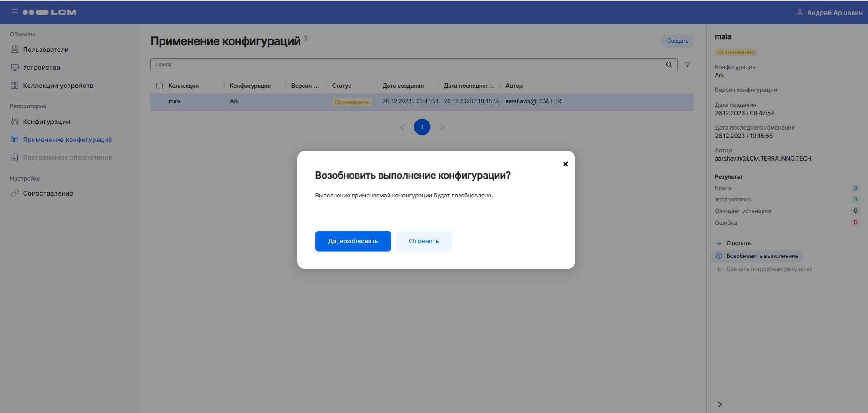Toggle the select-all checkbox in table header

coord(160,86)
